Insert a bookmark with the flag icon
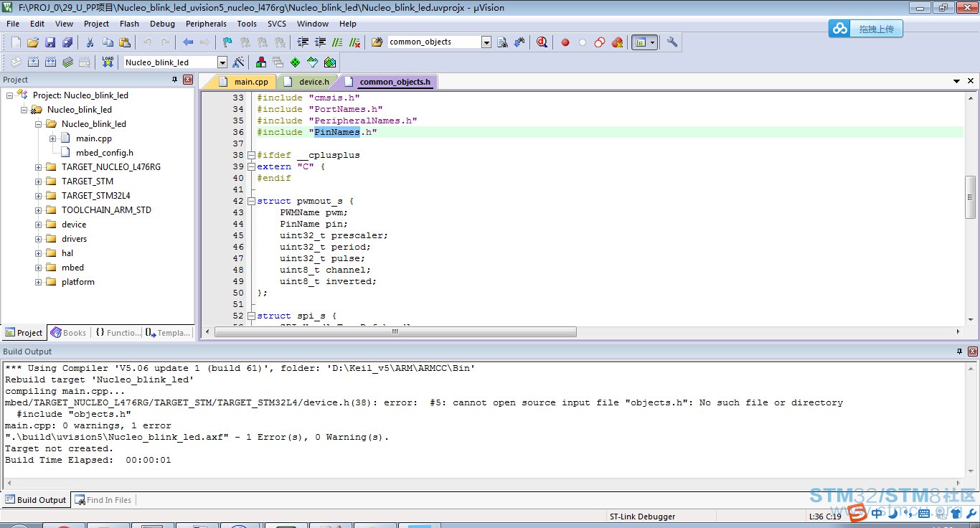 pos(227,42)
